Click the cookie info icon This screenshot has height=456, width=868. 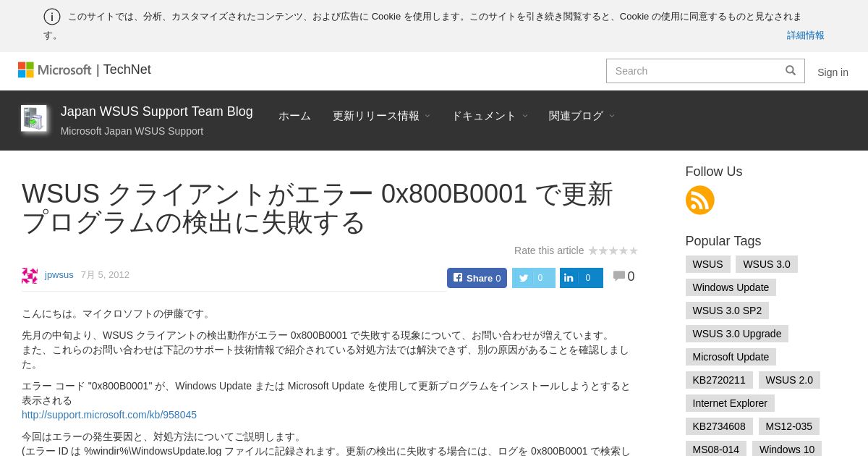tap(52, 17)
